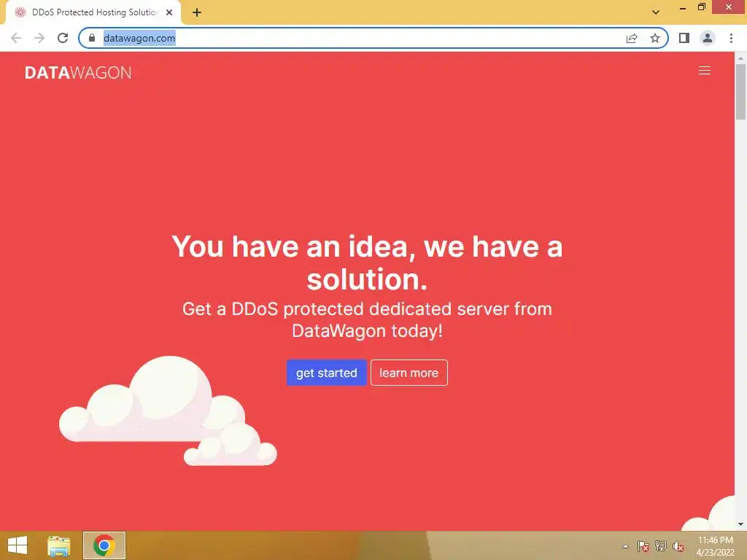Open Chrome three-dot menu
Image resolution: width=747 pixels, height=560 pixels.
(731, 38)
